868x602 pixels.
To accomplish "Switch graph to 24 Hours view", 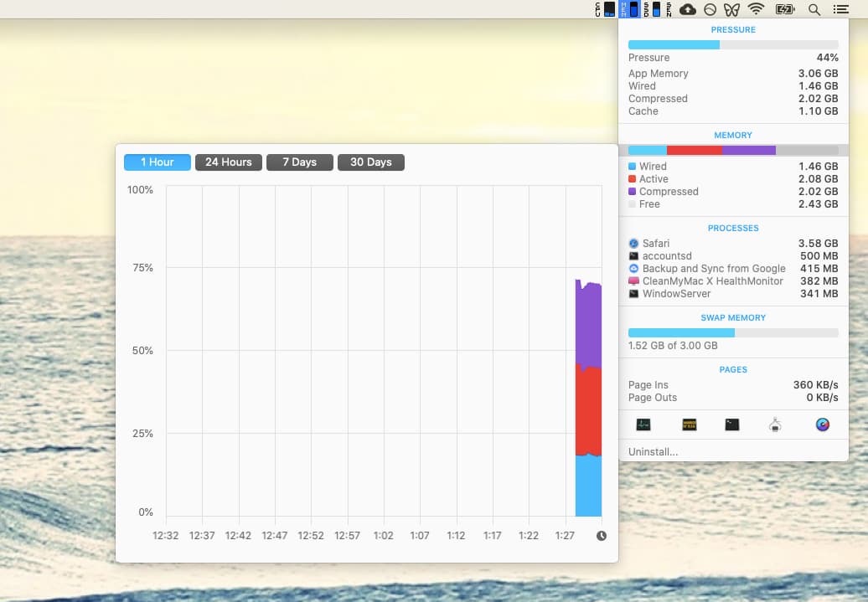I will click(x=229, y=162).
